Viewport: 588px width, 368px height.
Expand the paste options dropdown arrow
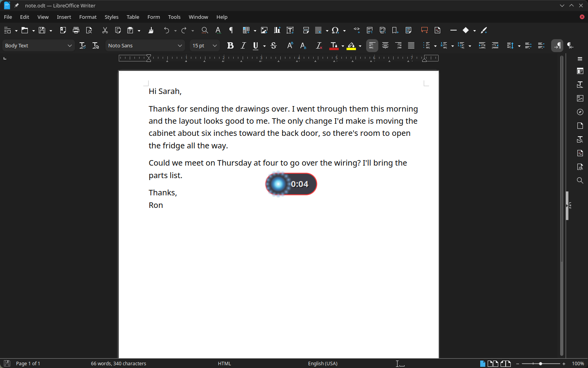click(x=139, y=31)
